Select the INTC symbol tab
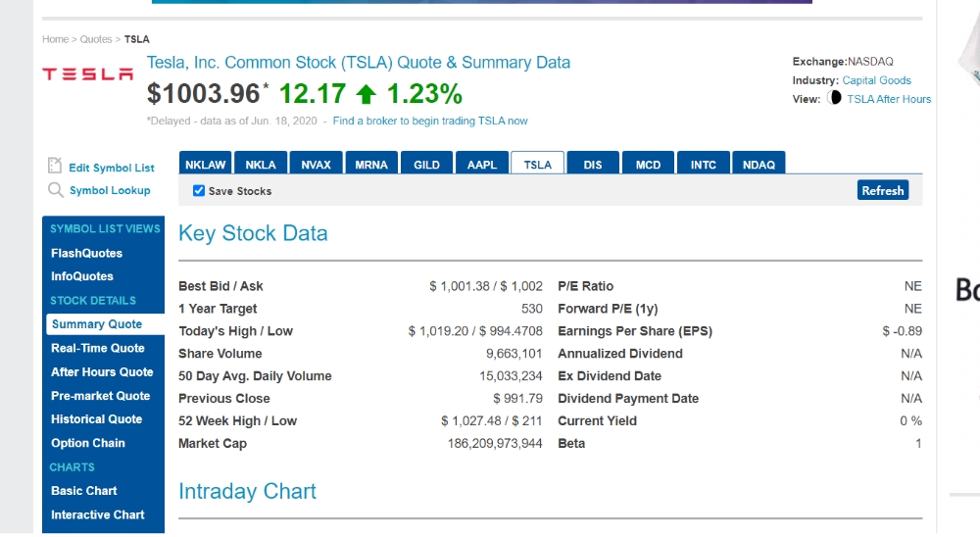The image size is (980, 537). point(703,164)
